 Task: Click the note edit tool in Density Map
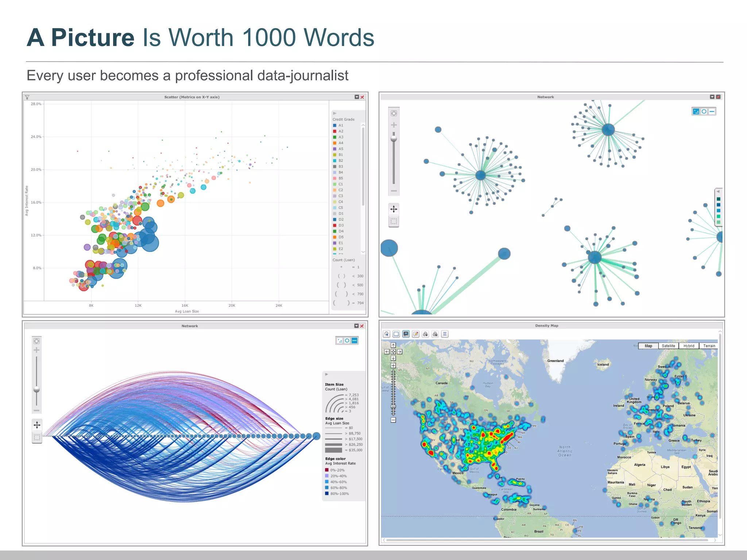pos(415,334)
